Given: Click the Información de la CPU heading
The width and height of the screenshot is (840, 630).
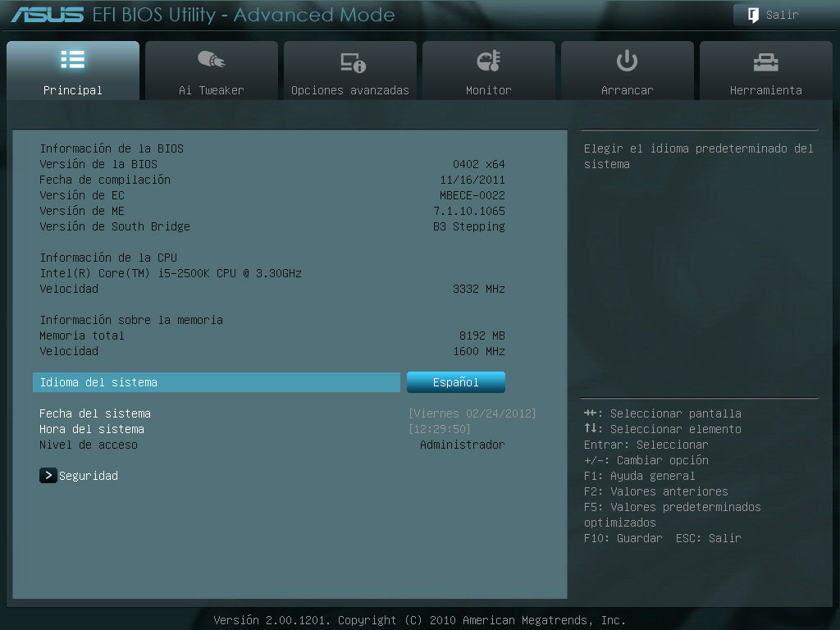Looking at the screenshot, I should (x=108, y=257).
